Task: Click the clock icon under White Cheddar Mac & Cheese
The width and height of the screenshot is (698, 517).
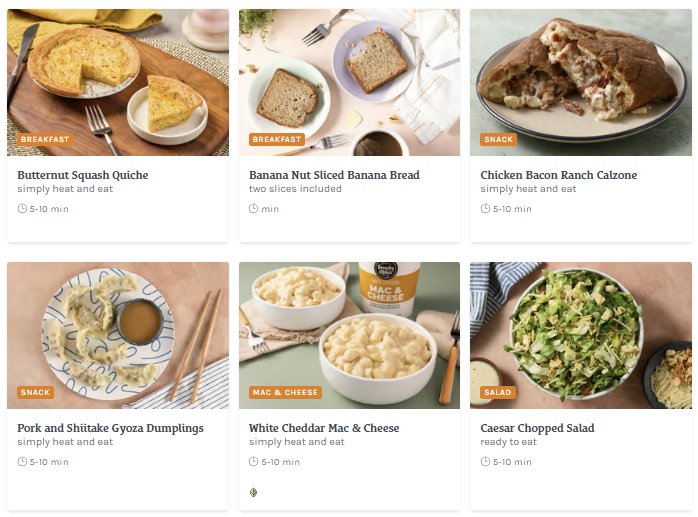Action: 254,462
